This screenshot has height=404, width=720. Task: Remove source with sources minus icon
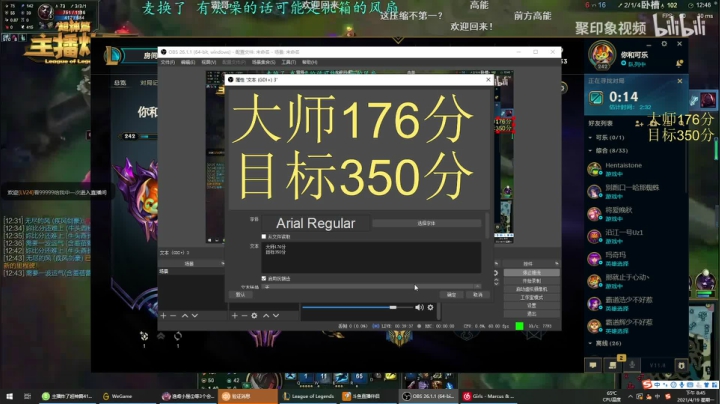(244, 316)
